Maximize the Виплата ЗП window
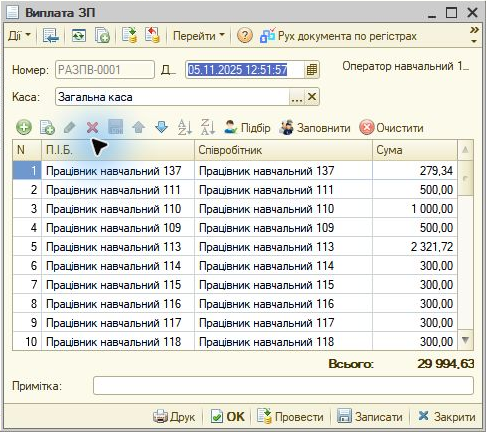The width and height of the screenshot is (486, 432). pyautogui.click(x=451, y=13)
